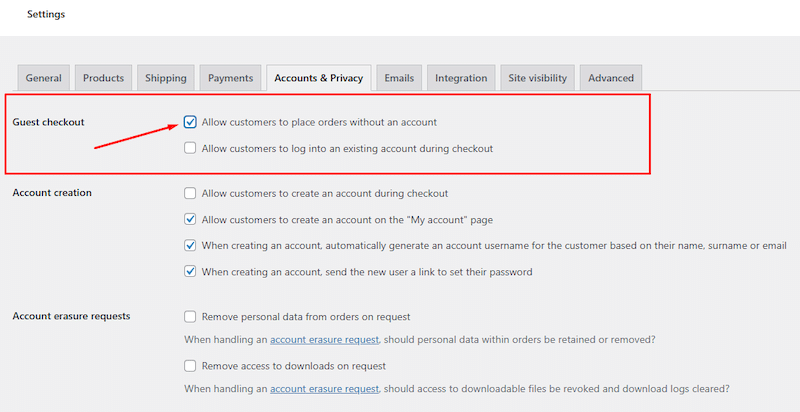Open the Emails tab

[x=399, y=78]
